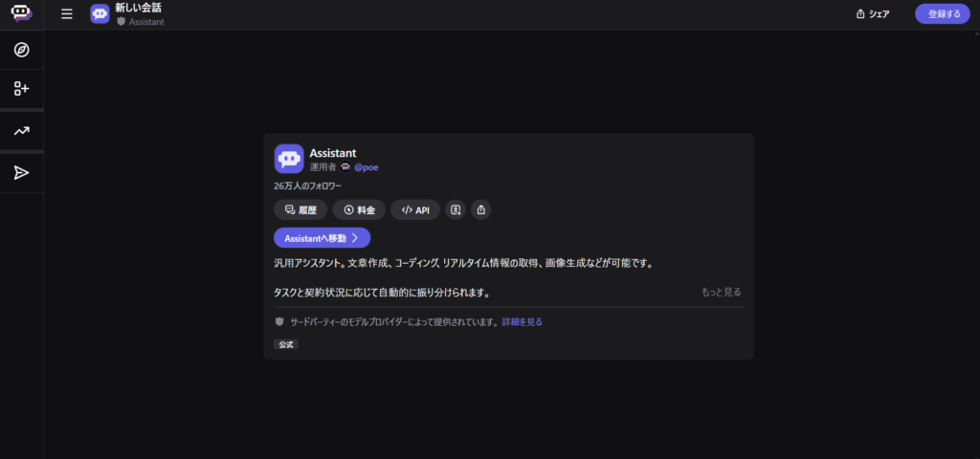Open the 詳細を見る link
This screenshot has height=459, width=980.
click(x=523, y=322)
